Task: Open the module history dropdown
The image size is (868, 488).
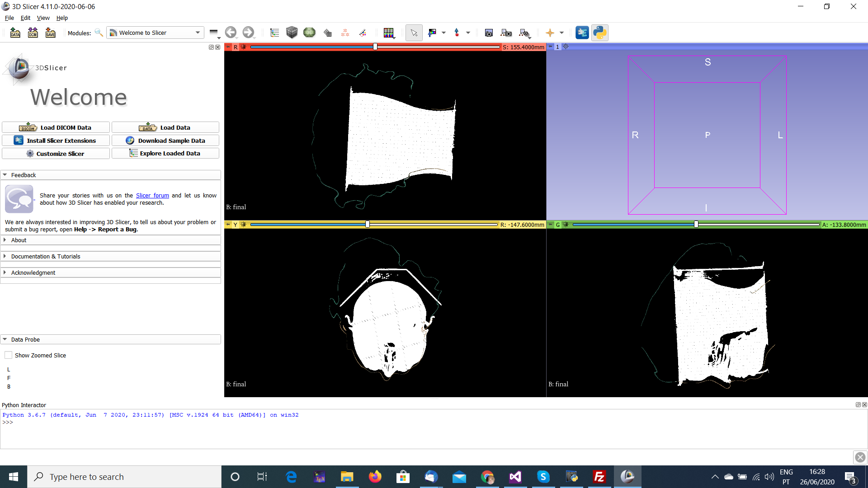Action: tap(214, 33)
